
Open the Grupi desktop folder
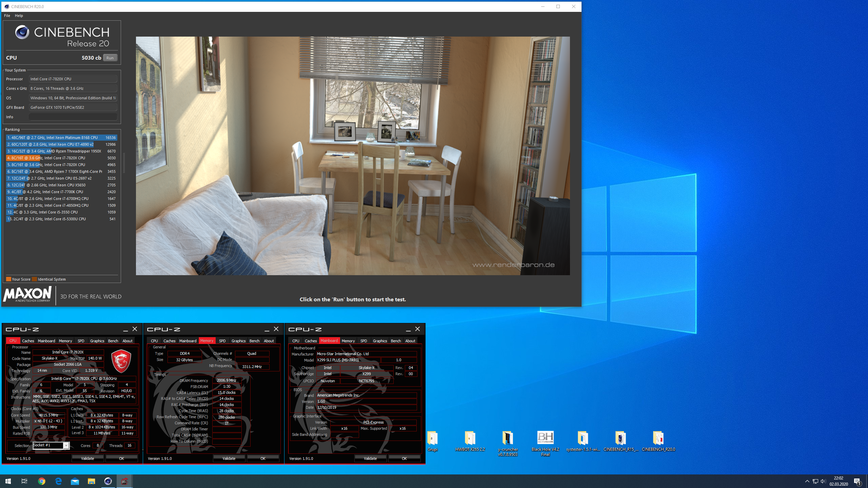(432, 441)
